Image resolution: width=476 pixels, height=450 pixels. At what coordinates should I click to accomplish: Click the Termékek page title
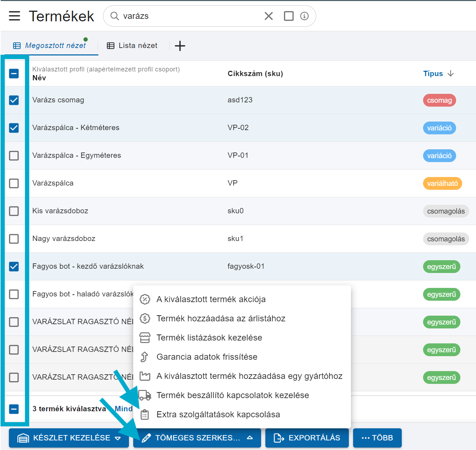tap(61, 16)
